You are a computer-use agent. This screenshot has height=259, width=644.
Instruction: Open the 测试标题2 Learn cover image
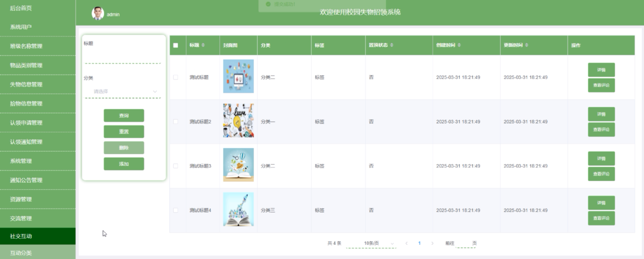238,121
